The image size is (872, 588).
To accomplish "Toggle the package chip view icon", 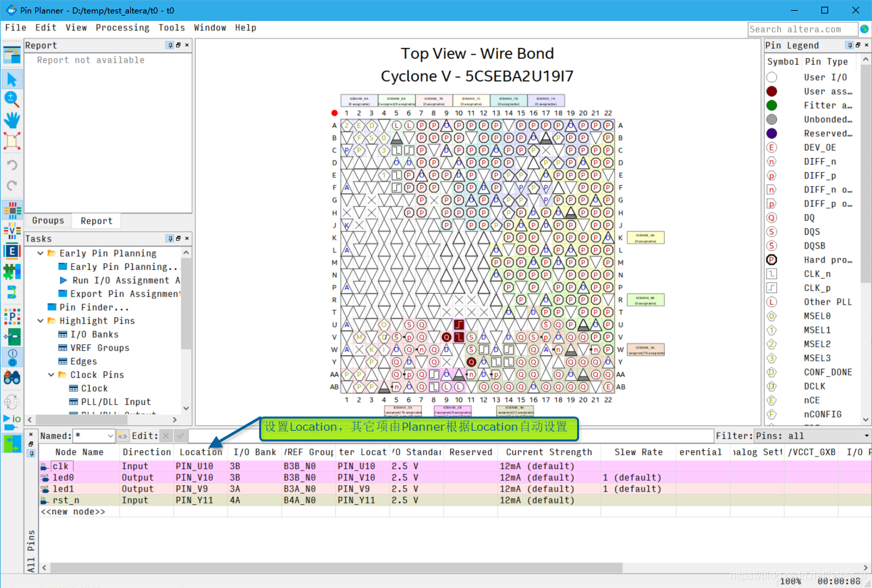I will [x=11, y=211].
